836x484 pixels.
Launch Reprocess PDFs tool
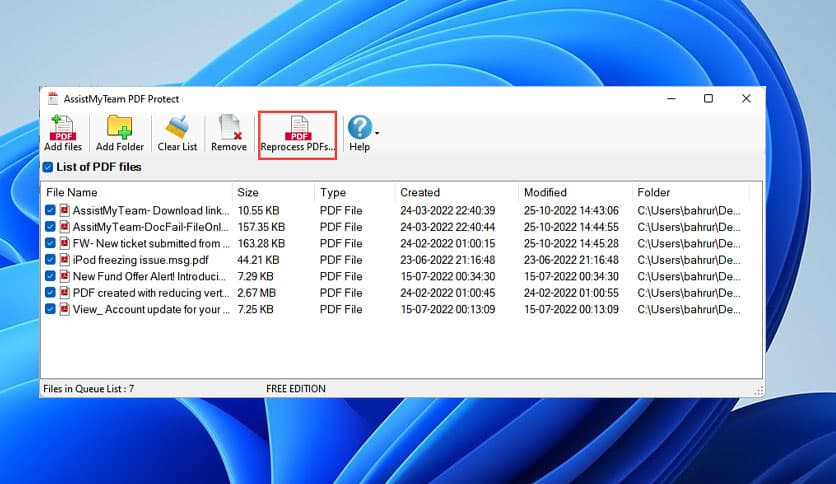click(298, 134)
